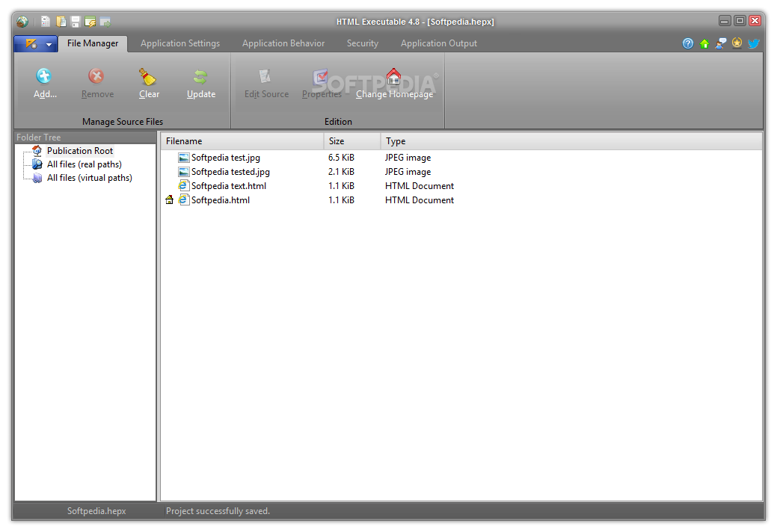The height and width of the screenshot is (532, 777).
Task: Select Publication Root in folder tree
Action: pyautogui.click(x=80, y=150)
